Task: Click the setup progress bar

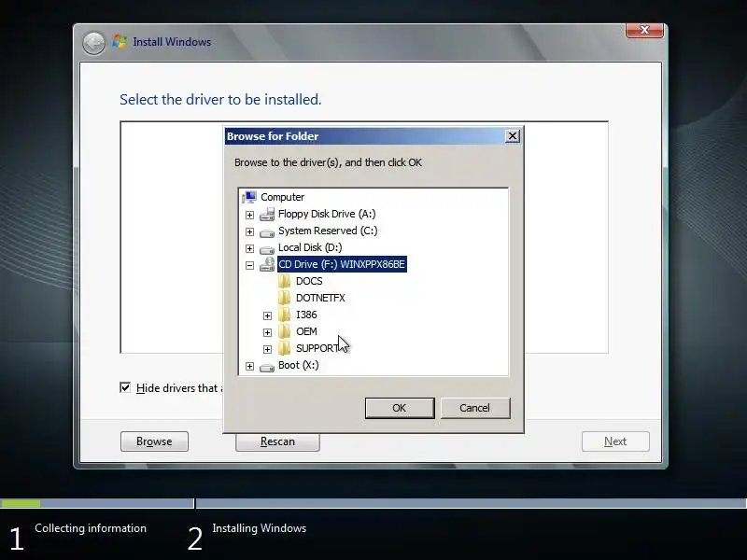Action: [x=373, y=503]
